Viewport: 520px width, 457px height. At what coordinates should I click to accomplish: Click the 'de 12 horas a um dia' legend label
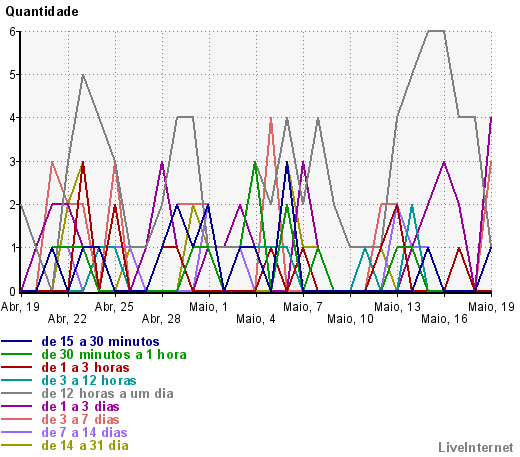coord(108,393)
